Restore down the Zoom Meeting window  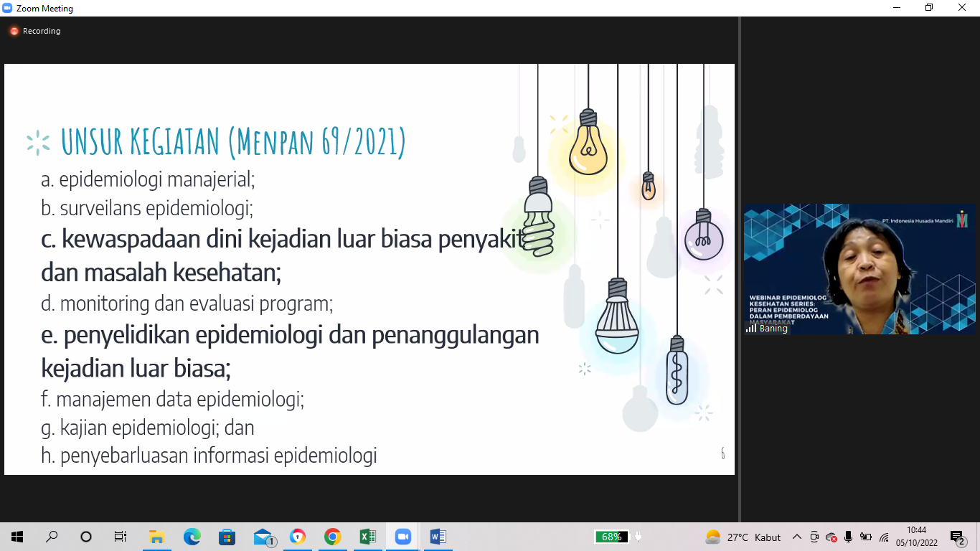click(x=929, y=8)
